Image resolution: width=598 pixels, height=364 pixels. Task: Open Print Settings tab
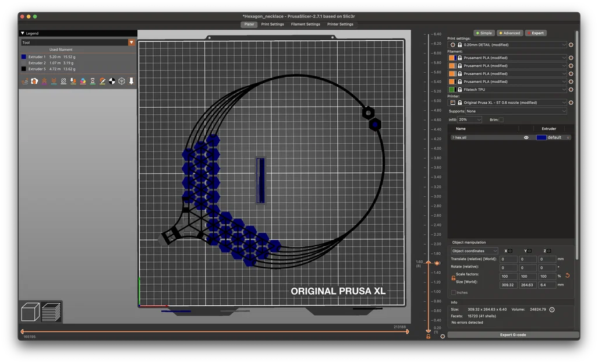273,24
